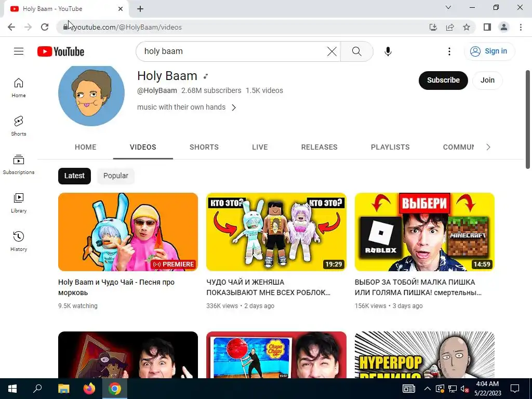Open the notification center icon

[515, 389]
